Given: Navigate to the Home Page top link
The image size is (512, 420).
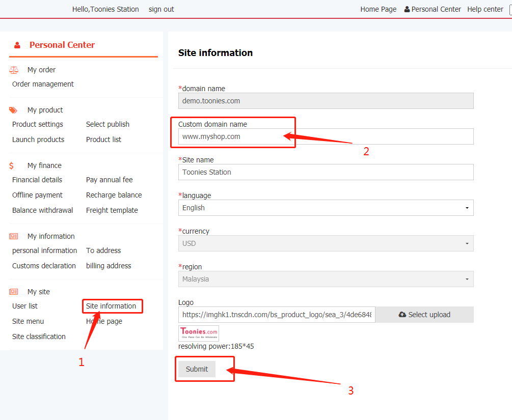Looking at the screenshot, I should (378, 9).
